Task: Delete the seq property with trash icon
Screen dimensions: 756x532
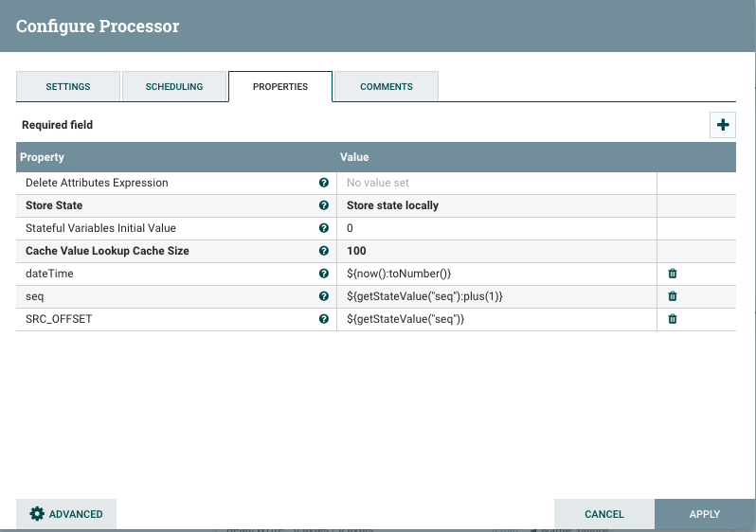Action: click(673, 296)
